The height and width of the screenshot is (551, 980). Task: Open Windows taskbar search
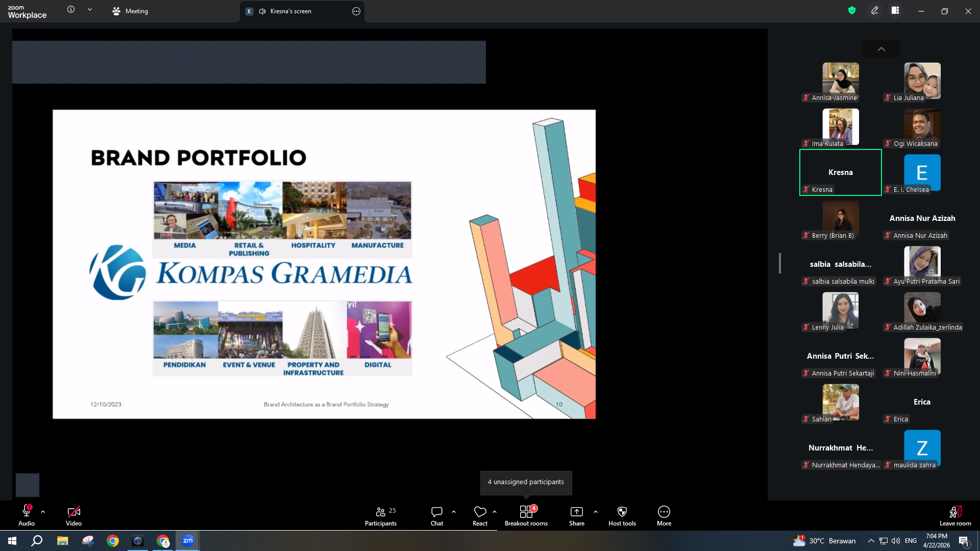37,541
